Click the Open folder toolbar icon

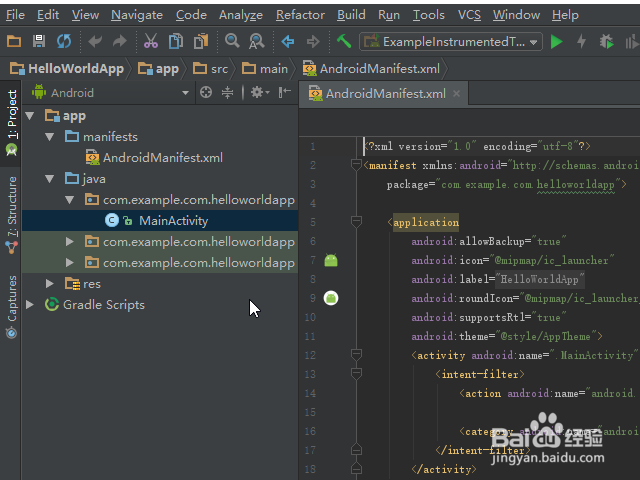tap(14, 41)
